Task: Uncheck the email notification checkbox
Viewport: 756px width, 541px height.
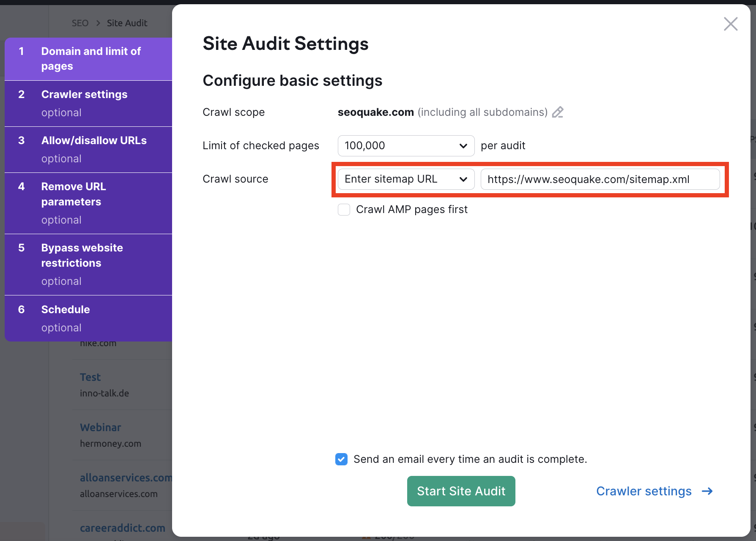Action: [x=342, y=459]
